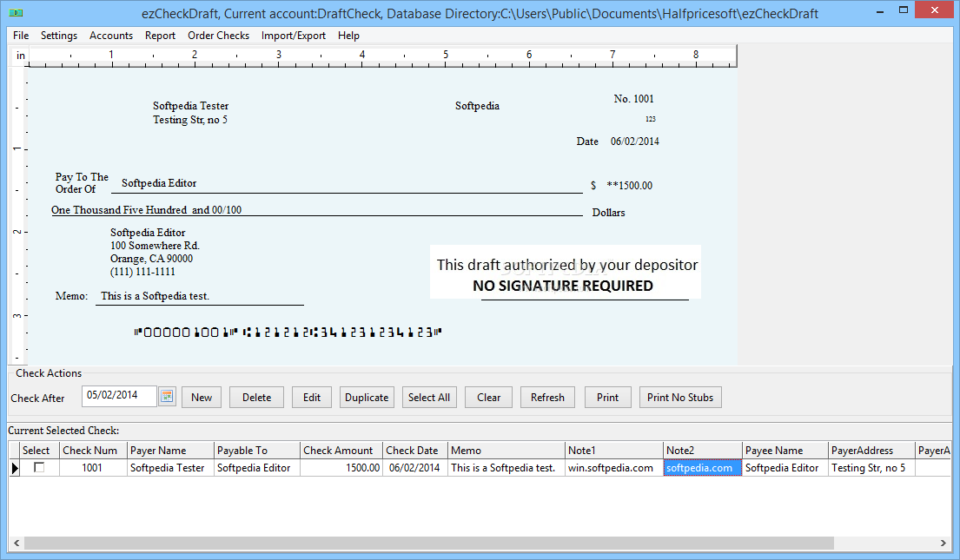Sort by the Payer Name column header
The width and height of the screenshot is (960, 560).
(x=170, y=451)
